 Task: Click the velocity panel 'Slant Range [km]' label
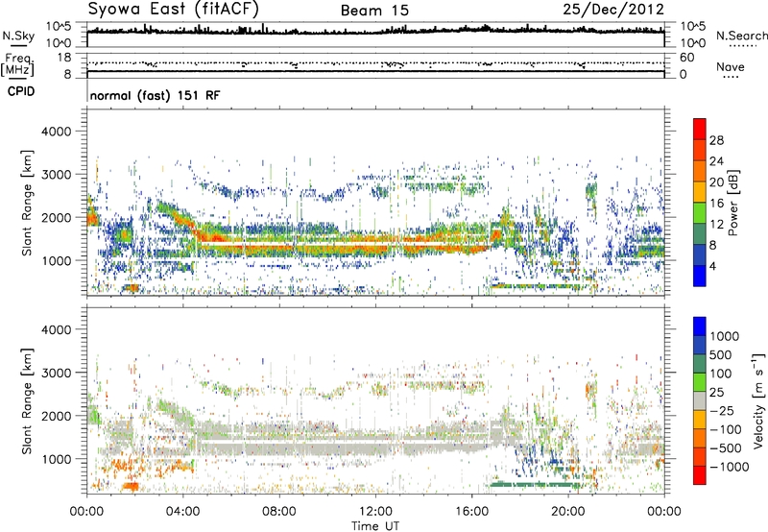[27, 401]
